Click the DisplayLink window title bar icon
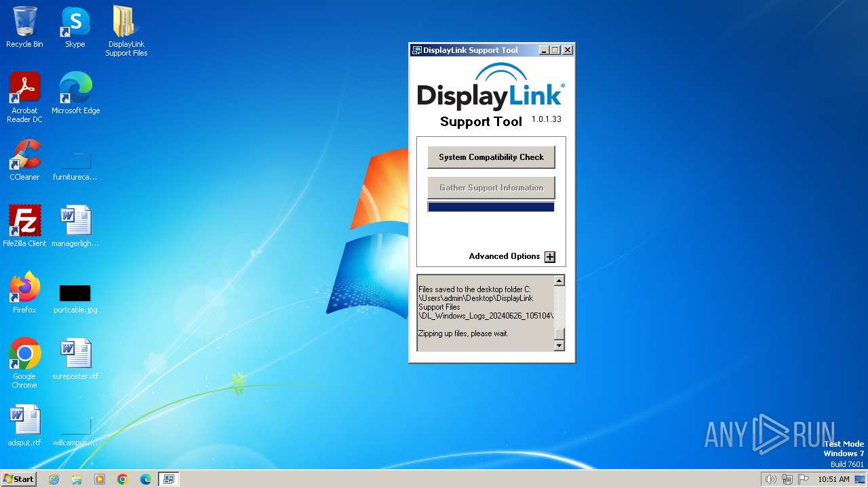868x488 pixels. (x=417, y=50)
